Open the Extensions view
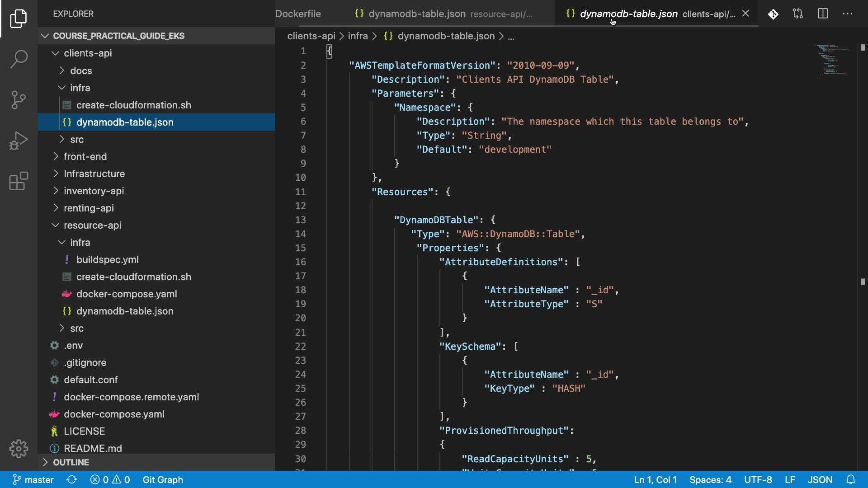This screenshot has height=488, width=868. [x=19, y=181]
